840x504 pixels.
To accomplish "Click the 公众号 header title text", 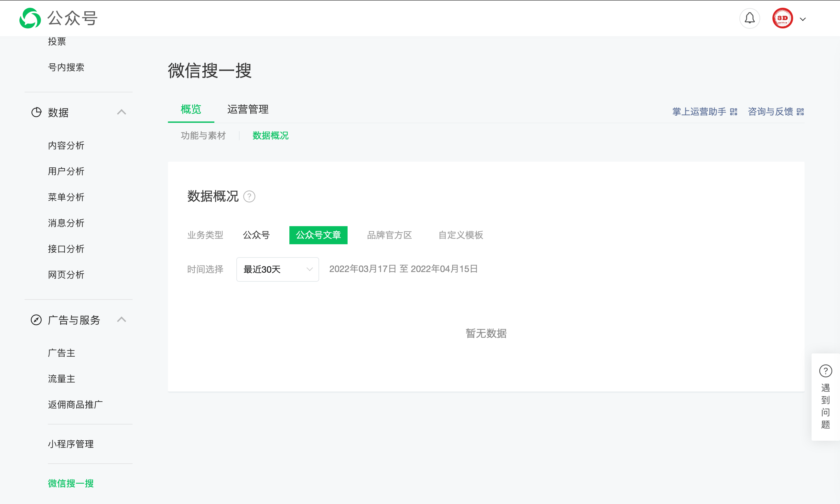I will click(72, 18).
